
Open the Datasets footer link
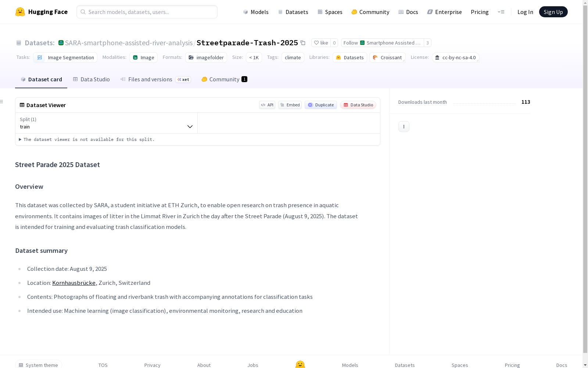tap(405, 365)
